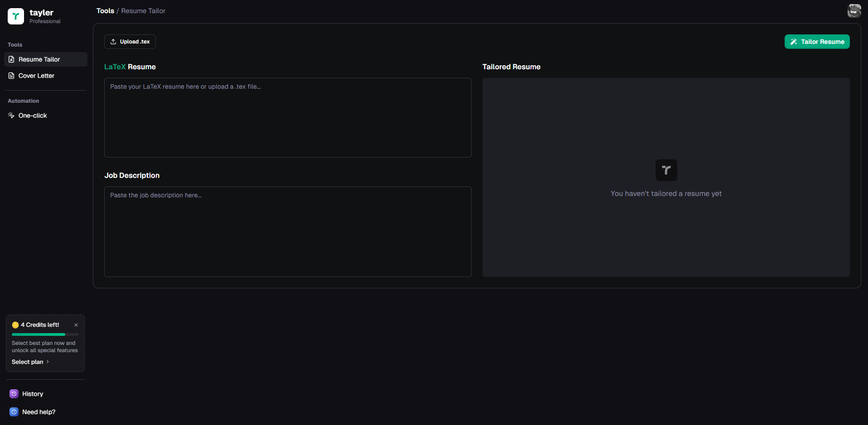Click the One-click sparkle icon
The width and height of the screenshot is (868, 425).
pos(11,115)
